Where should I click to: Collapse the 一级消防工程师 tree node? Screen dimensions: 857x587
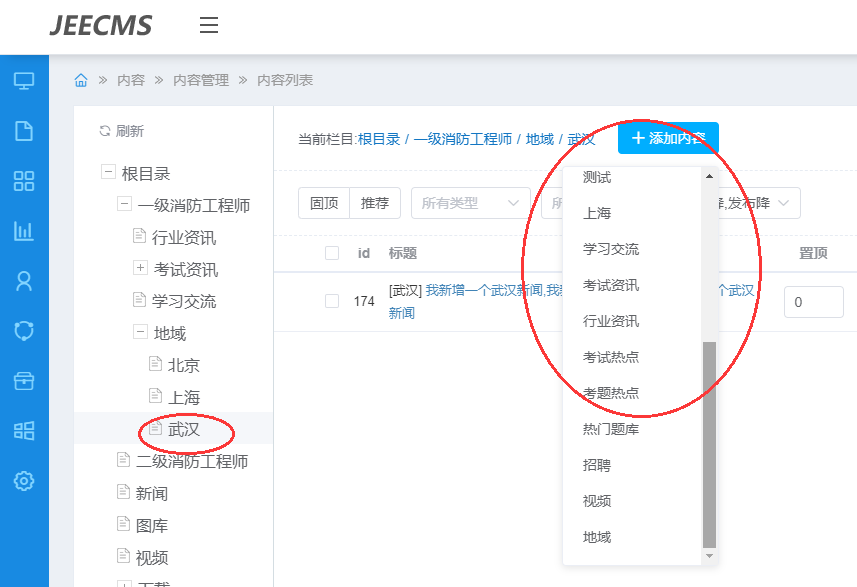pos(125,204)
